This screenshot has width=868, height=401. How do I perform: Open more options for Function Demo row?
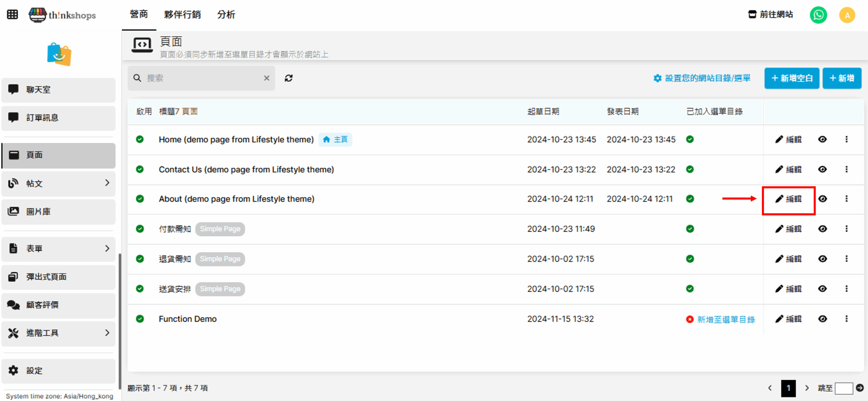click(x=846, y=319)
